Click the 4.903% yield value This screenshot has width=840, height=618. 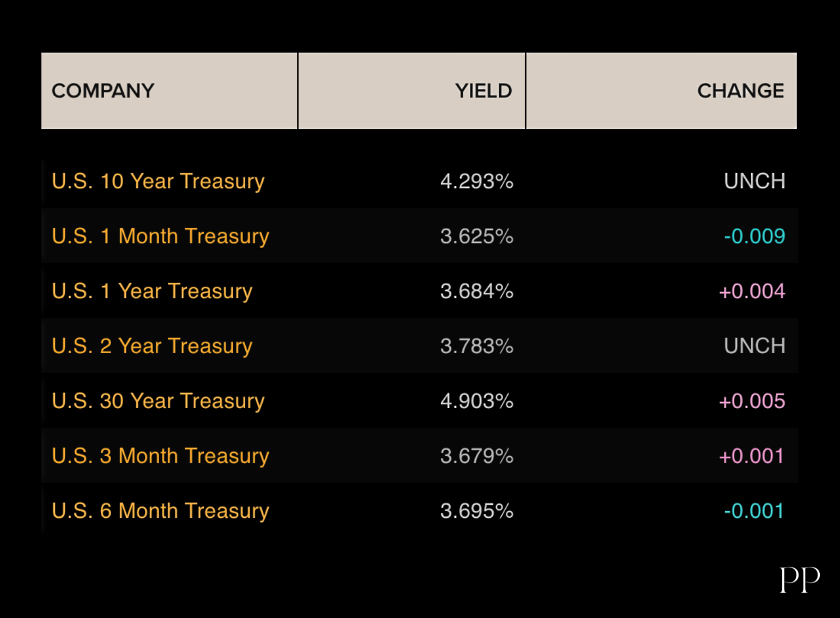(x=477, y=401)
